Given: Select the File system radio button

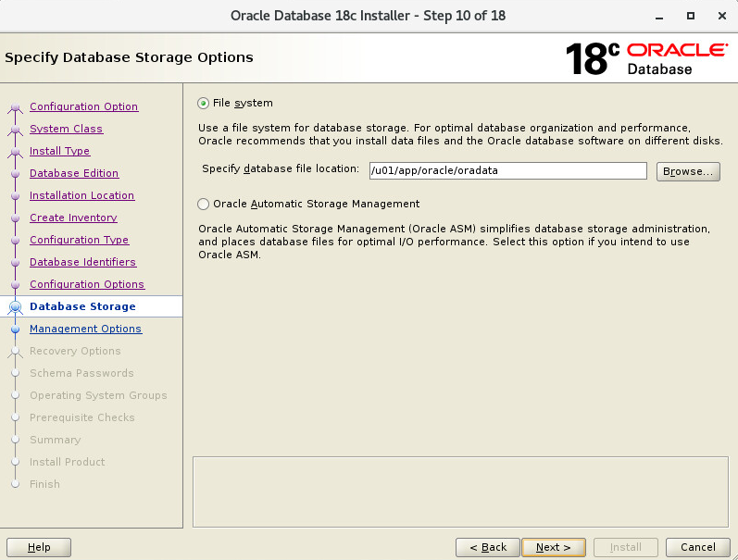Looking at the screenshot, I should [204, 103].
